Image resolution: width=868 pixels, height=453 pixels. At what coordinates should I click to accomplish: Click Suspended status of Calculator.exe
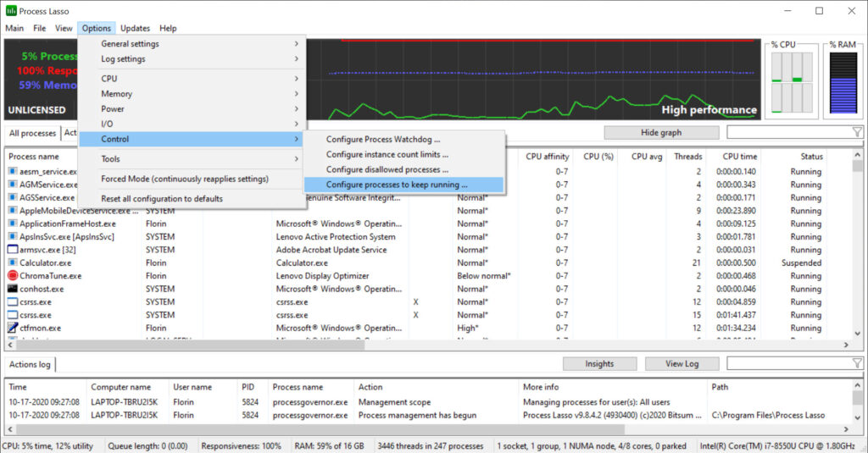click(801, 262)
